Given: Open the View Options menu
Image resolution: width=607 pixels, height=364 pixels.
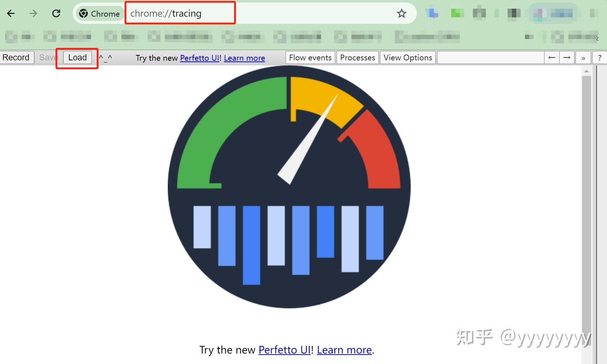Looking at the screenshot, I should 407,57.
